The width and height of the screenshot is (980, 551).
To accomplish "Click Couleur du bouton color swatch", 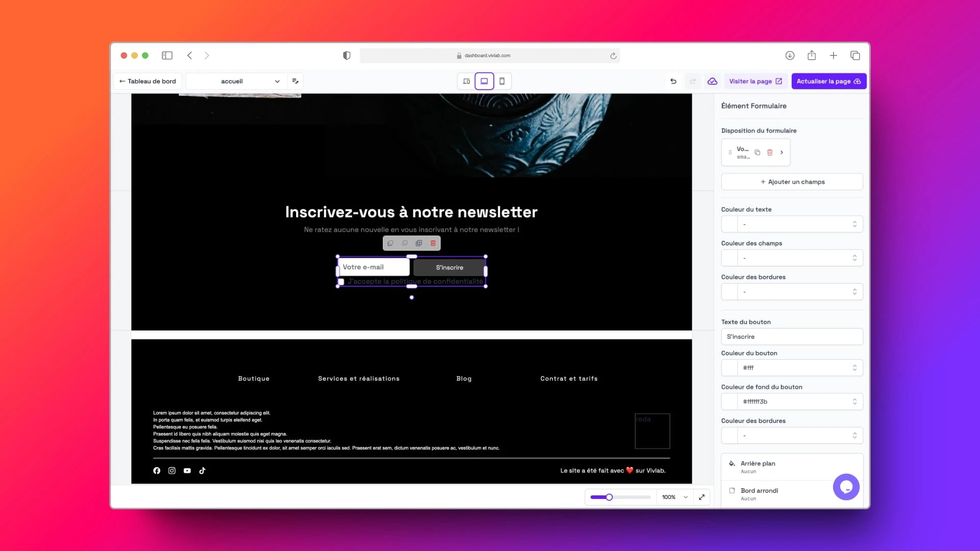I will coord(729,368).
